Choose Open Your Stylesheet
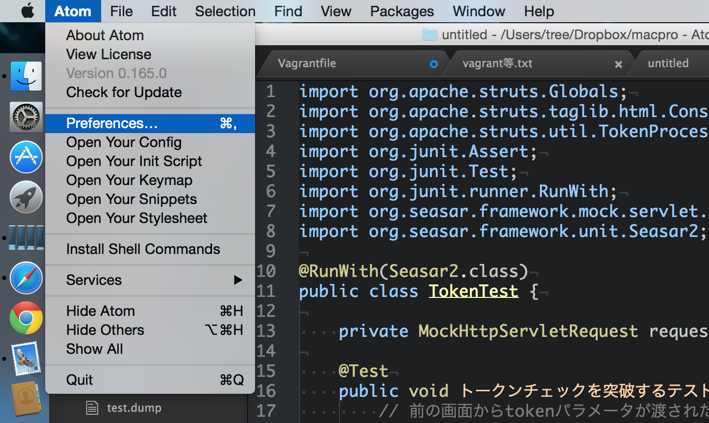 150,218
